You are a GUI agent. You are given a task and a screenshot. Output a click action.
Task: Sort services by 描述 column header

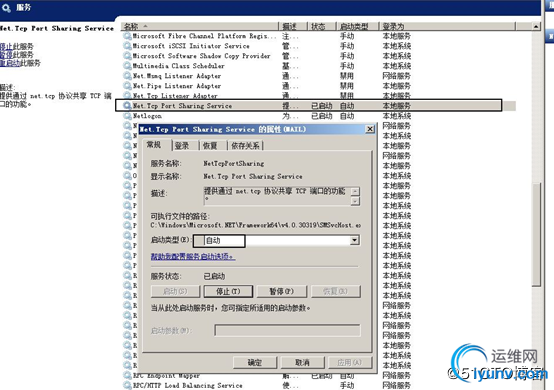pos(293,26)
